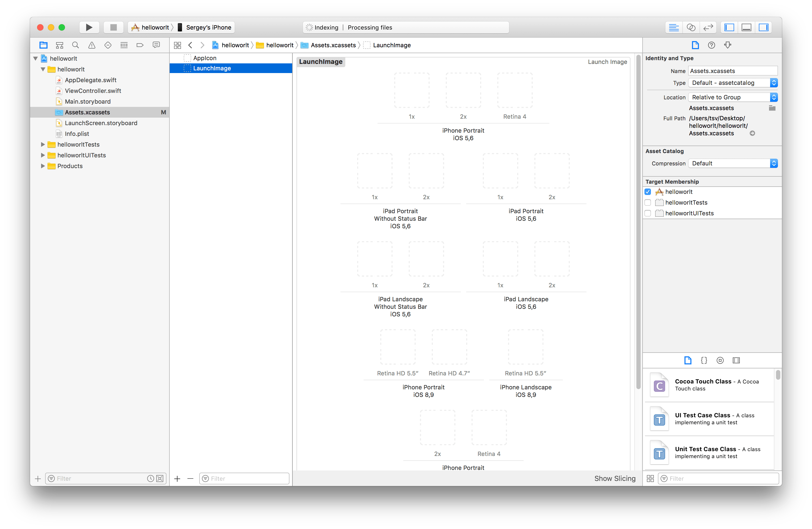The width and height of the screenshot is (812, 529).
Task: Enable helloworltUITests target membership
Action: pos(648,213)
